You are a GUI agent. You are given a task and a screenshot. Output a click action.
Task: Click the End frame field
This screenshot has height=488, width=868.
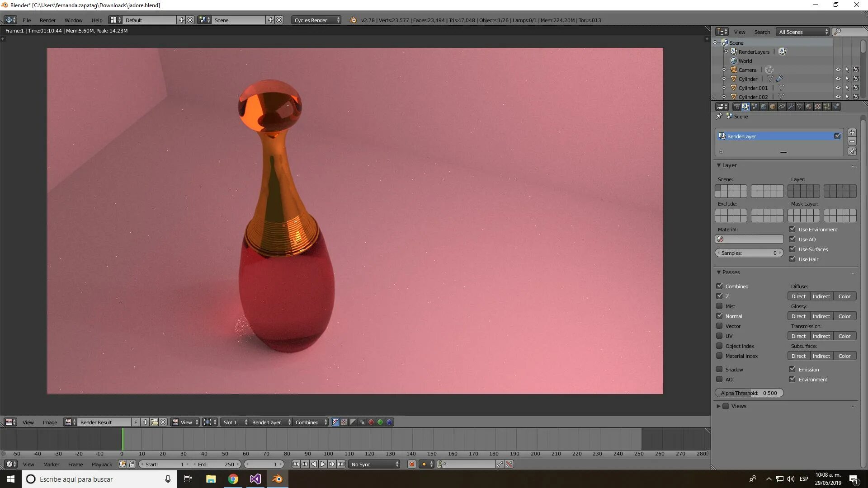point(217,464)
